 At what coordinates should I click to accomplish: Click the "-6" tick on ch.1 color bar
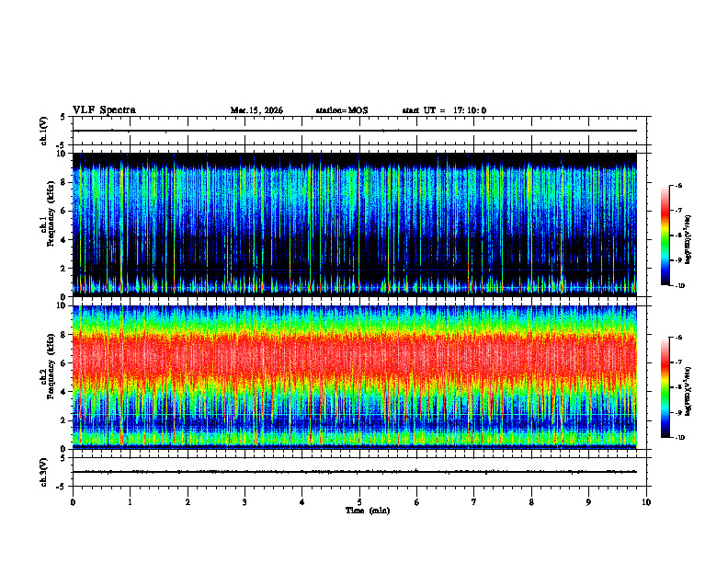678,185
